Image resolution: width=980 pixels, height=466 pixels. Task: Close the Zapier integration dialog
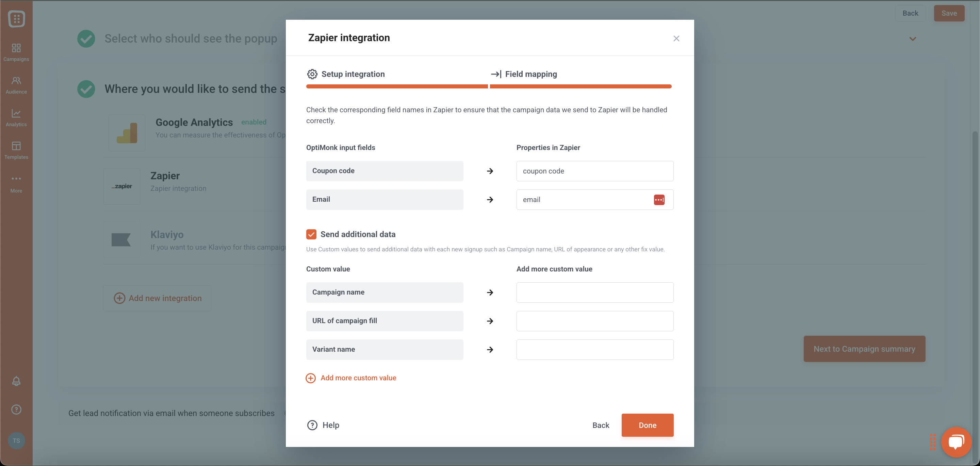[x=676, y=38]
